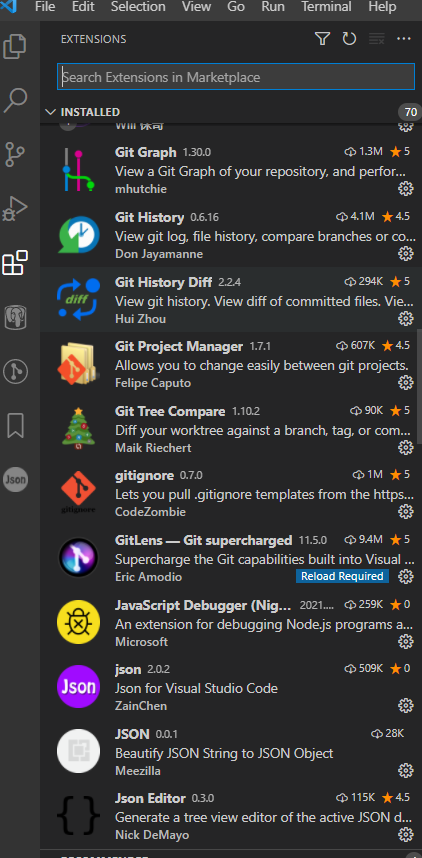Click Reload Required button for GitLens
The height and width of the screenshot is (858, 422).
[x=342, y=576]
